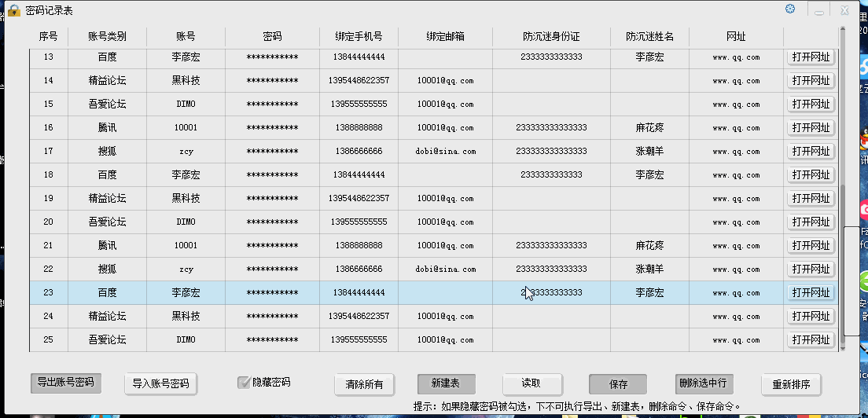Click 黑科技 account in row 24
The height and width of the screenshot is (418, 868).
point(186,317)
